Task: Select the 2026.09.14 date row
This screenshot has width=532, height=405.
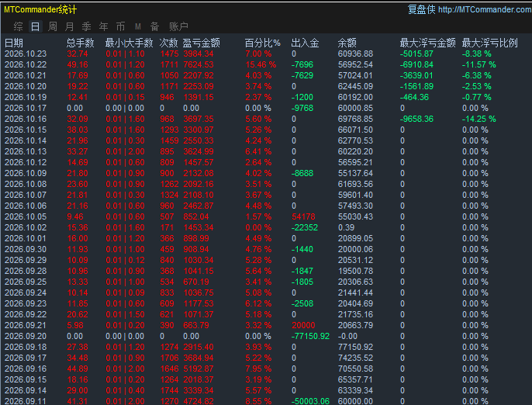Action: 26,390
